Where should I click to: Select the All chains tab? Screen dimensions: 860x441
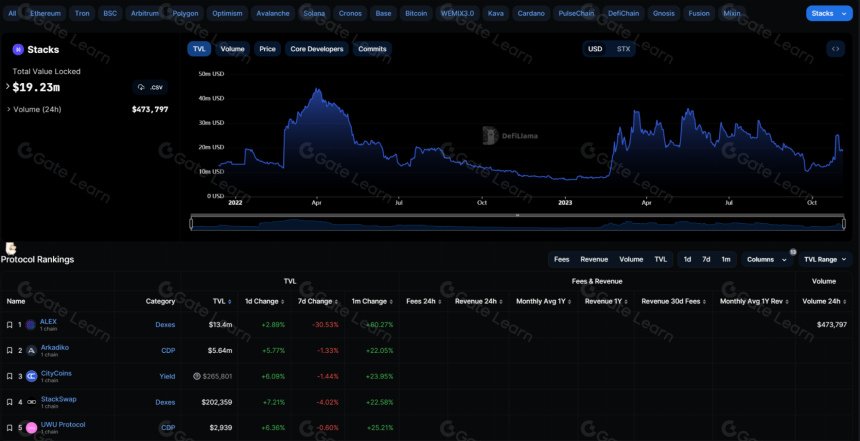pyautogui.click(x=12, y=13)
